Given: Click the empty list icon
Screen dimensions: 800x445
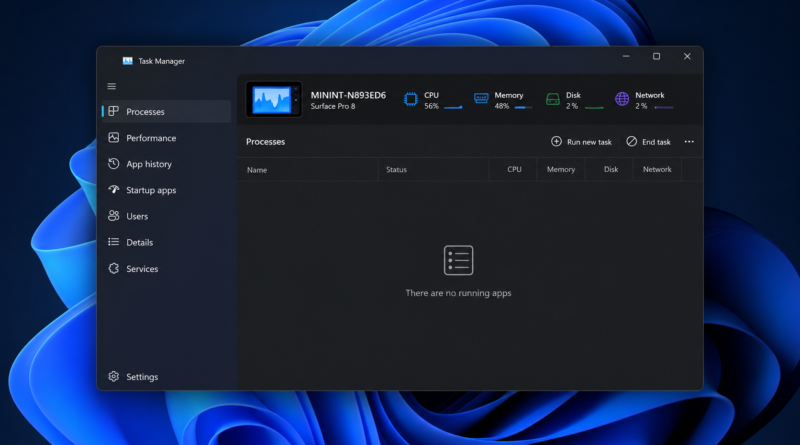Looking at the screenshot, I should 458,260.
